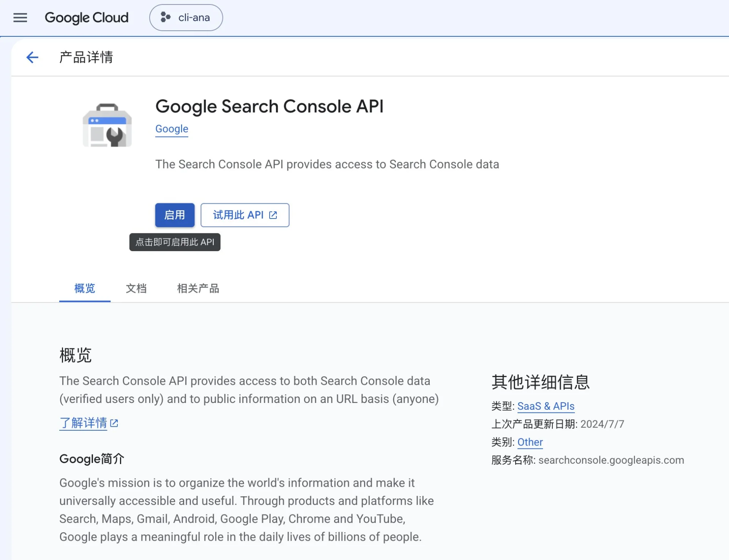Image resolution: width=729 pixels, height=560 pixels.
Task: Enable the API with the 启用 button
Action: 175,215
